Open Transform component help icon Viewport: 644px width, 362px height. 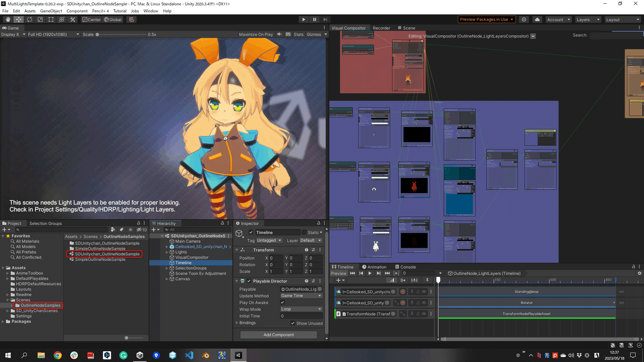click(306, 250)
